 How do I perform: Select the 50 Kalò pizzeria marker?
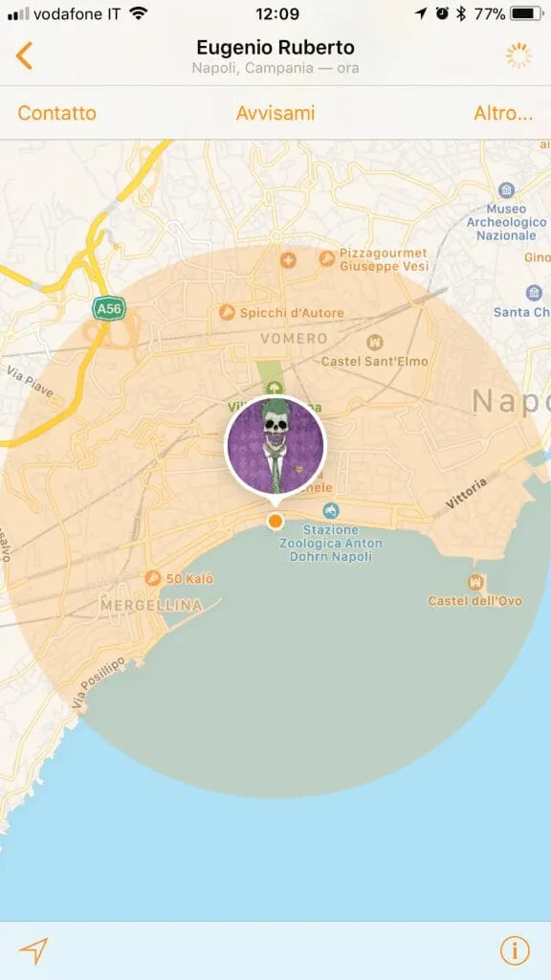pos(152,578)
